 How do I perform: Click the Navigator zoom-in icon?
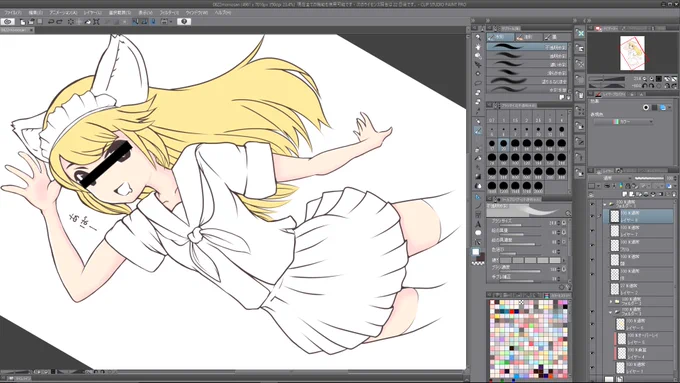click(x=652, y=79)
